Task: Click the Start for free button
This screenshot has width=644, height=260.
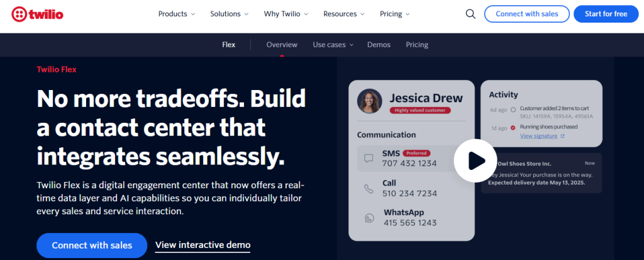Action: tap(606, 14)
